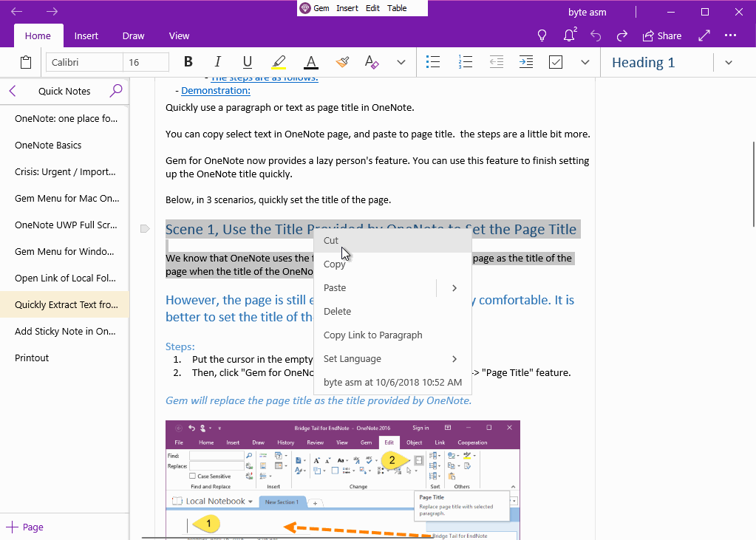The width and height of the screenshot is (756, 540).
Task: Switch to the Insert ribbon tab
Action: pyautogui.click(x=86, y=35)
